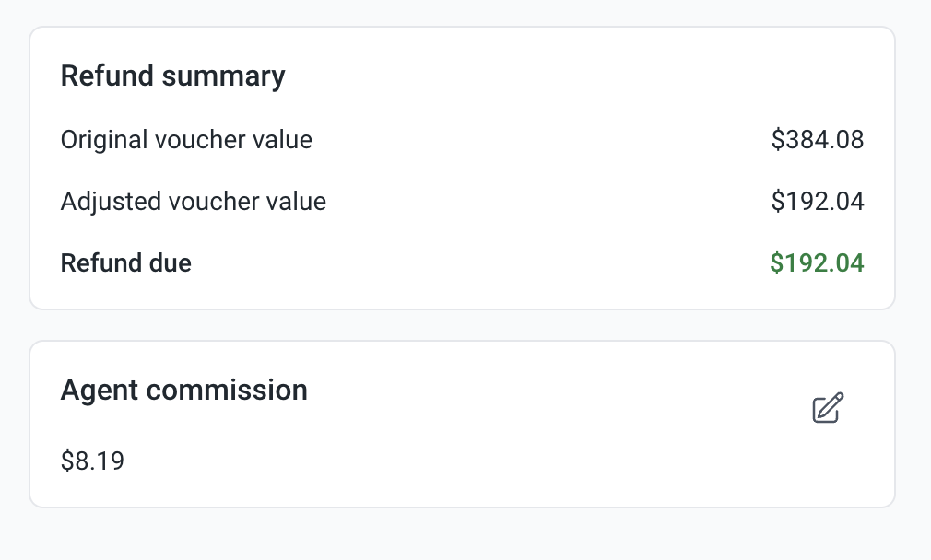Screen dimensions: 931x560
Task: Click the Refund summary heading
Action: coord(172,76)
